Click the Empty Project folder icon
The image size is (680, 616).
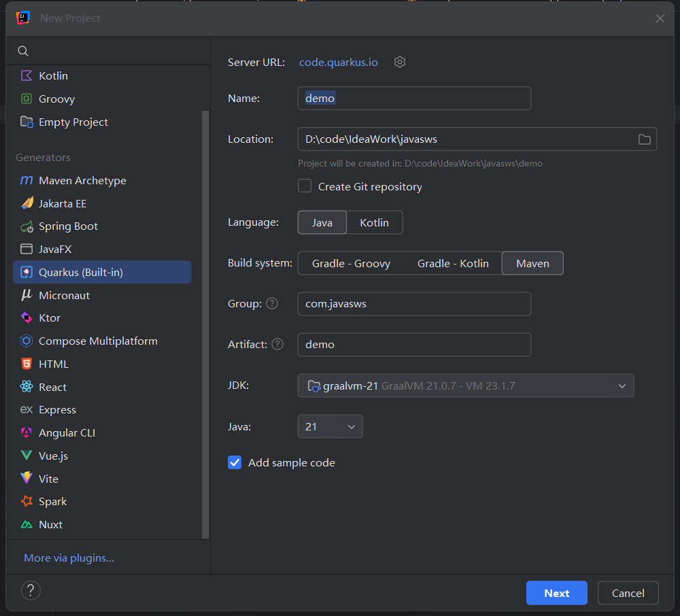(x=27, y=122)
